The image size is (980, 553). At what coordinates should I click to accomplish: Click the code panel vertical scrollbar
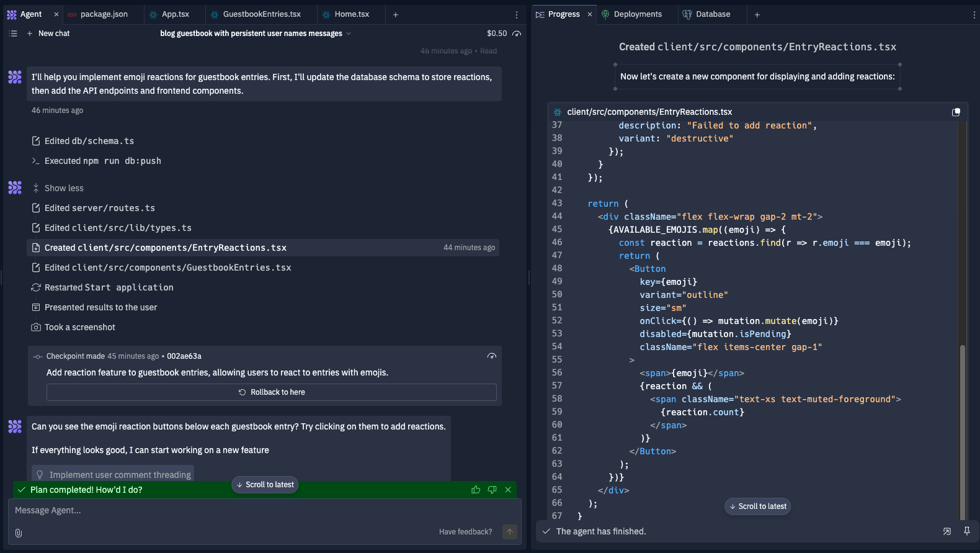pyautogui.click(x=963, y=431)
